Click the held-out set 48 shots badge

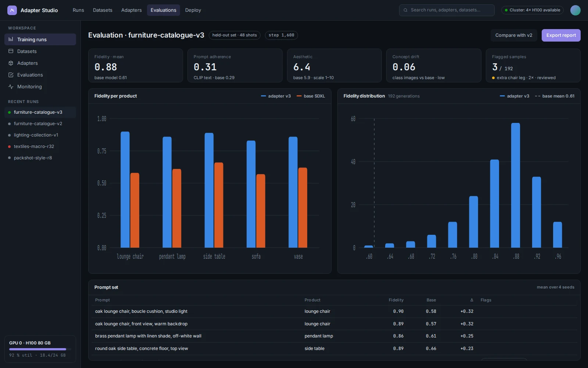pos(234,35)
